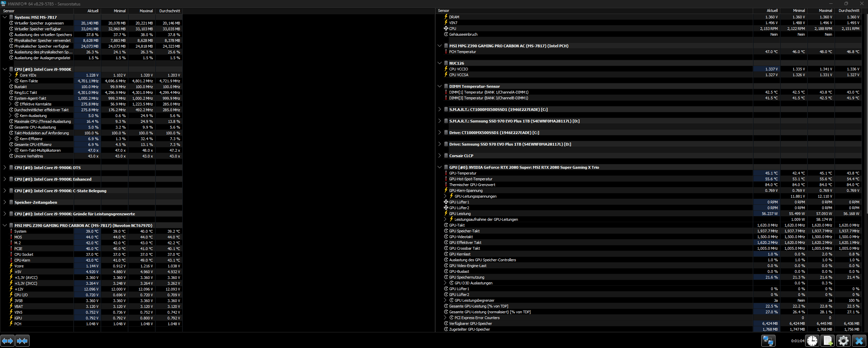The image size is (868, 348).
Task: Expand the Corsair CLCP group
Action: point(440,156)
